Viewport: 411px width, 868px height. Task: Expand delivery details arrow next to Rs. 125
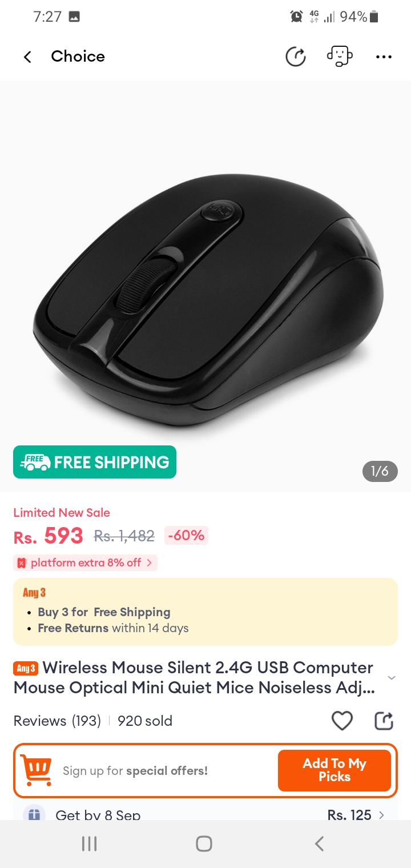tap(381, 815)
